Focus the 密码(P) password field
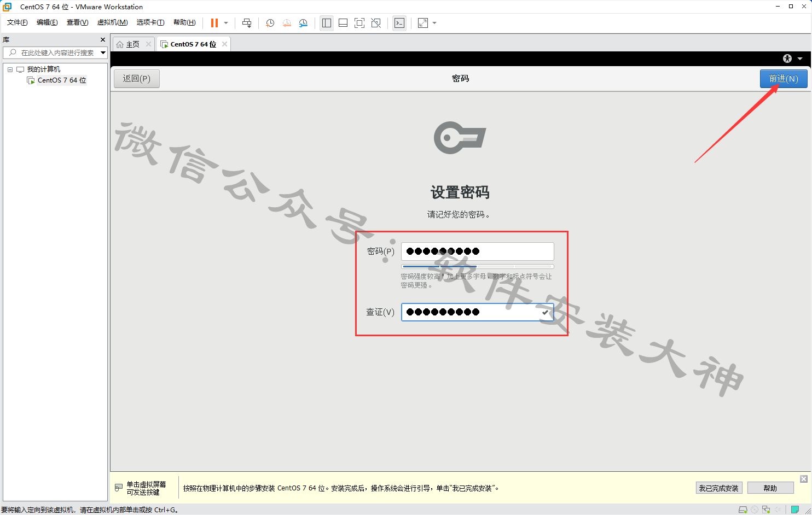The image size is (812, 515). coord(478,251)
